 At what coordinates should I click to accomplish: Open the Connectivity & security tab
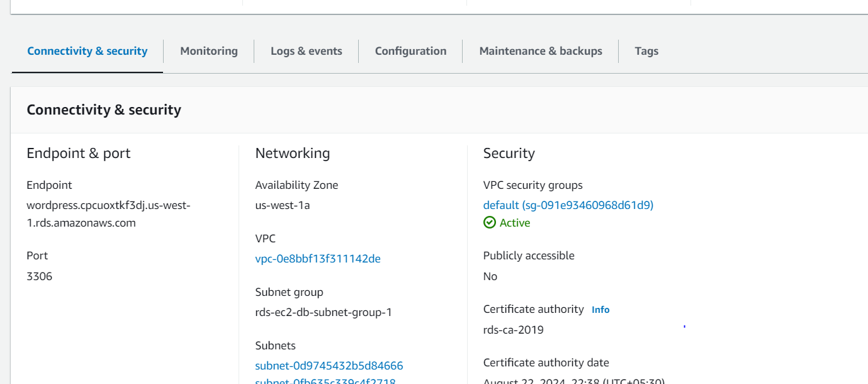(x=87, y=51)
